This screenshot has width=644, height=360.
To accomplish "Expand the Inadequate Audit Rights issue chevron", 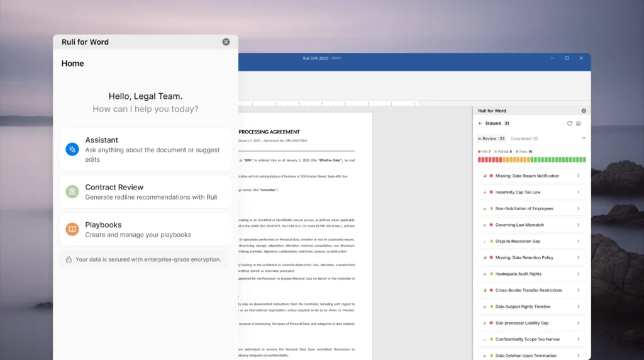I will click(x=578, y=274).
